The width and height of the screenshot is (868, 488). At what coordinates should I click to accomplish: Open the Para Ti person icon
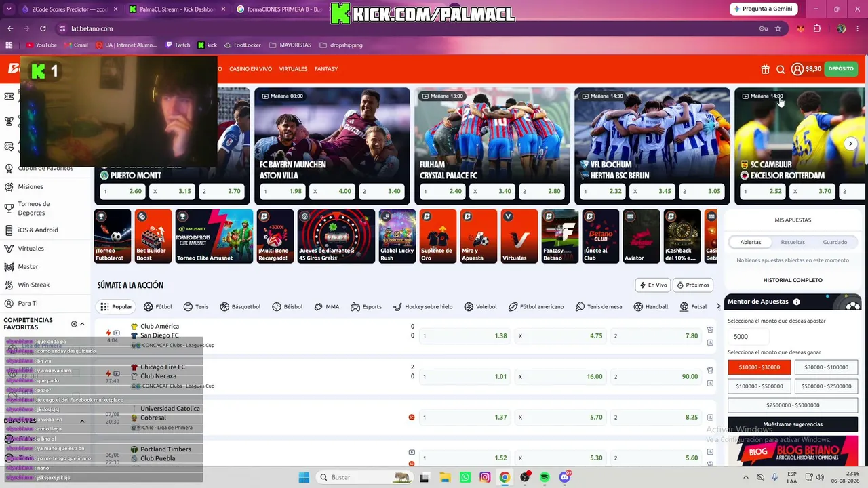point(9,303)
